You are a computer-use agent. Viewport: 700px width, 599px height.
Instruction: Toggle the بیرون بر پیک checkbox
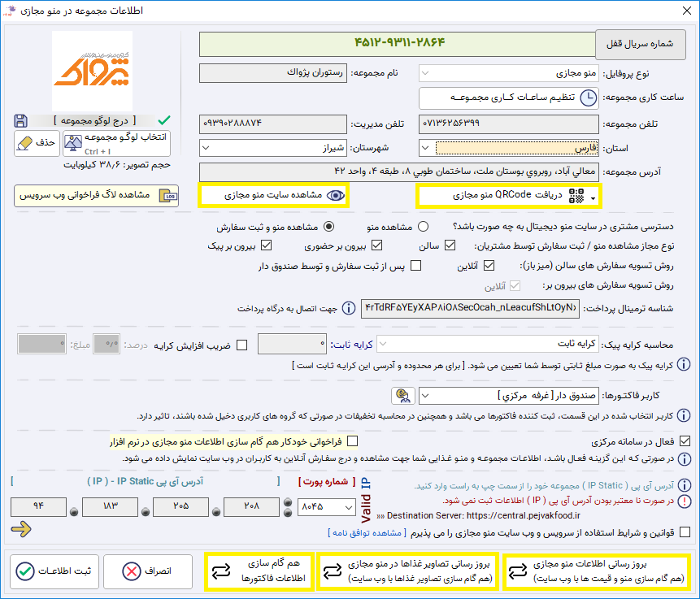pos(266,245)
